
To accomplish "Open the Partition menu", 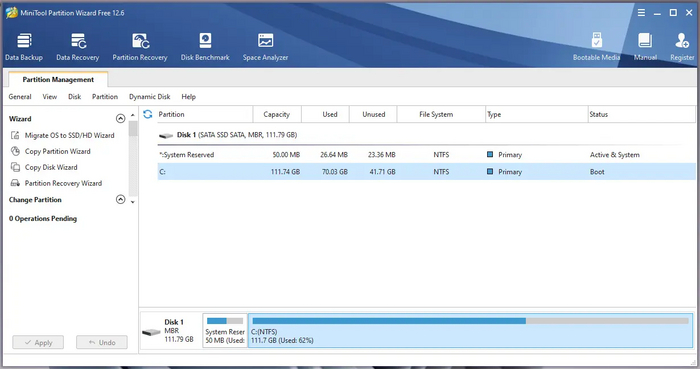I will click(x=105, y=97).
